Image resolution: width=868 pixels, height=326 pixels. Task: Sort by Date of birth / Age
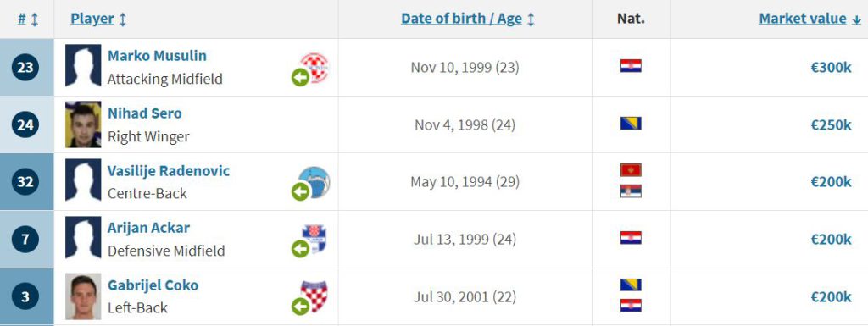[x=468, y=19]
